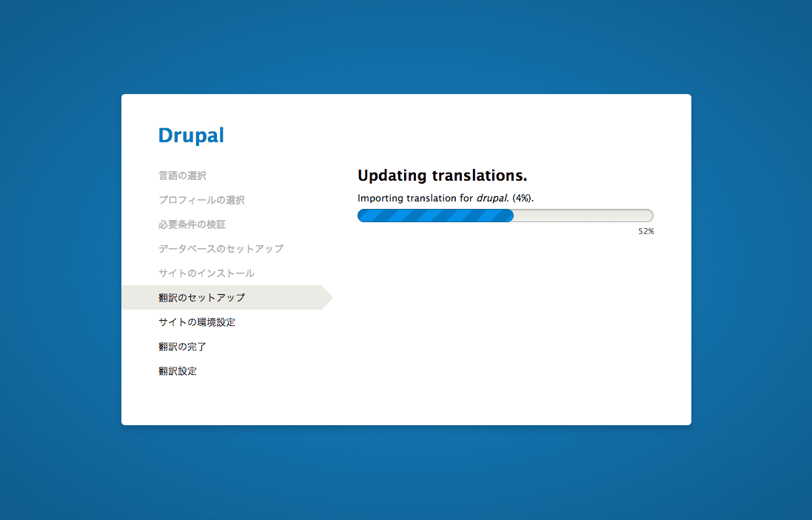Select the サイトのインストール step

[207, 273]
